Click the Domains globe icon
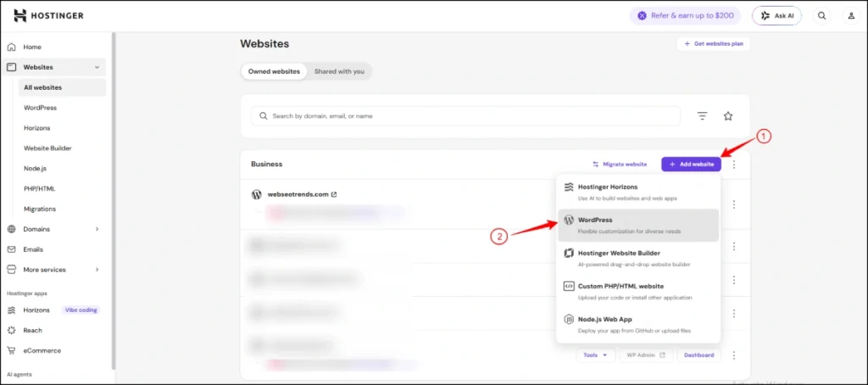The width and height of the screenshot is (868, 385). [12, 229]
